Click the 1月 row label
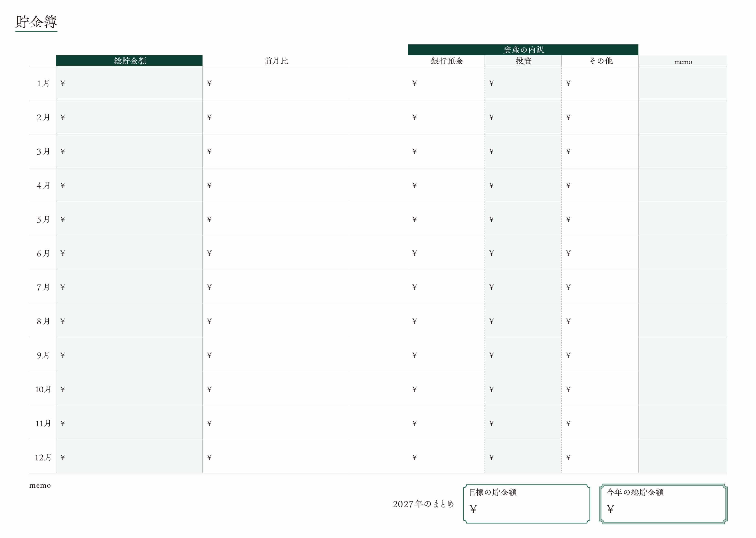Screen dimensions: 756x538 click(x=43, y=83)
